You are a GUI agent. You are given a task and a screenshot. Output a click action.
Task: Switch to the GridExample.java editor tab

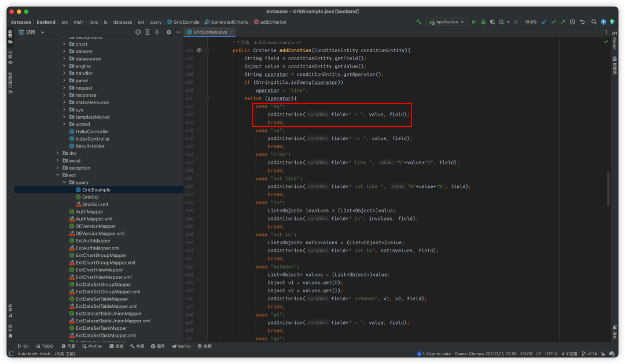(x=209, y=32)
